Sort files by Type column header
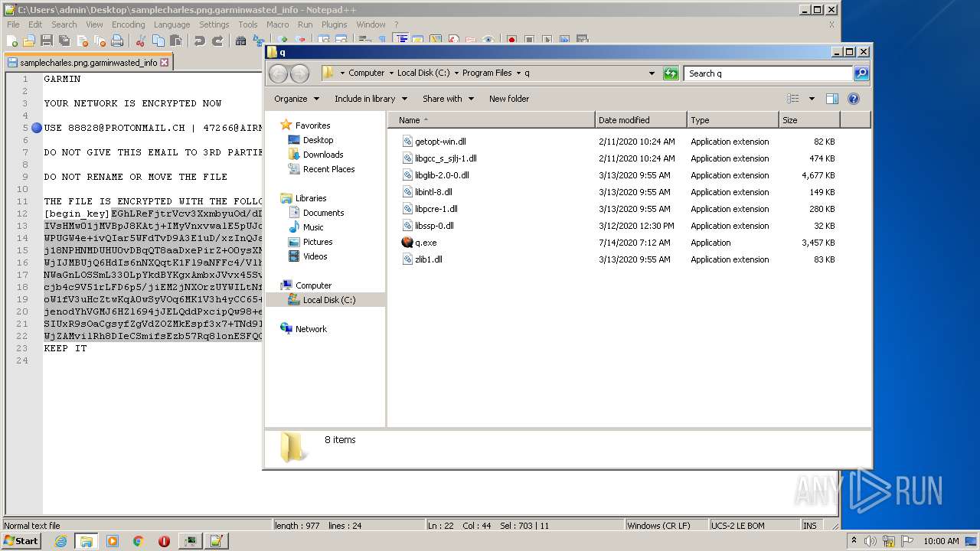Image resolution: width=980 pixels, height=551 pixels. [733, 120]
